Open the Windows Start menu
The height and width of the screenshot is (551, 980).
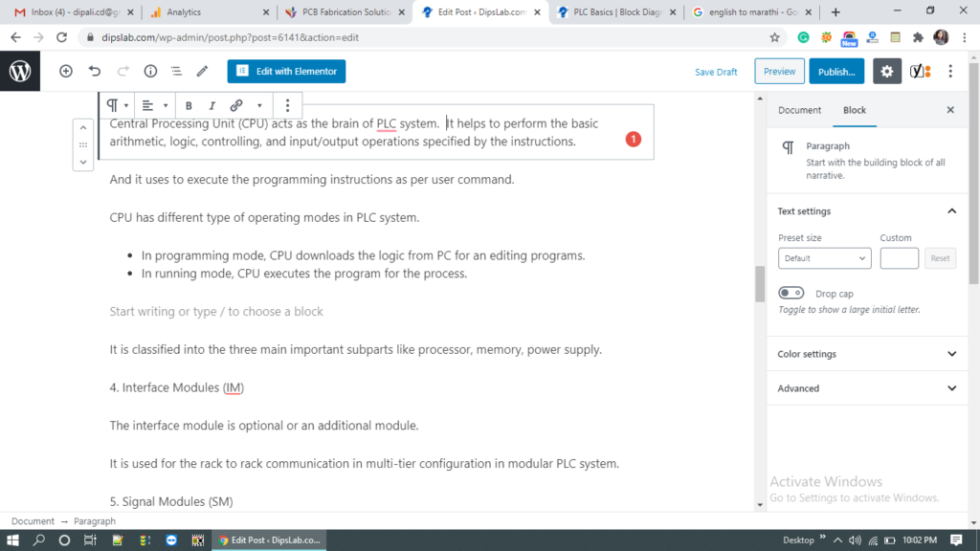[13, 540]
